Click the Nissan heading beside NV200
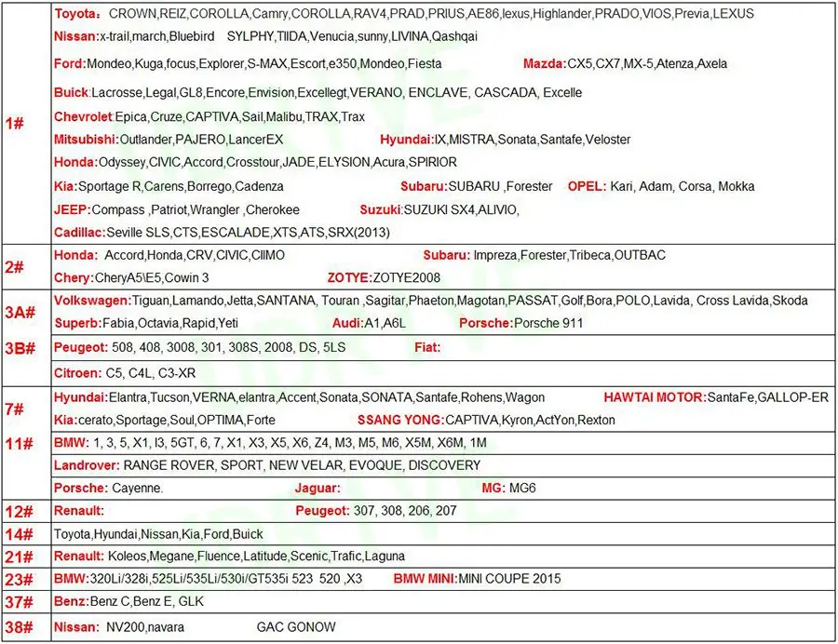 (76, 627)
